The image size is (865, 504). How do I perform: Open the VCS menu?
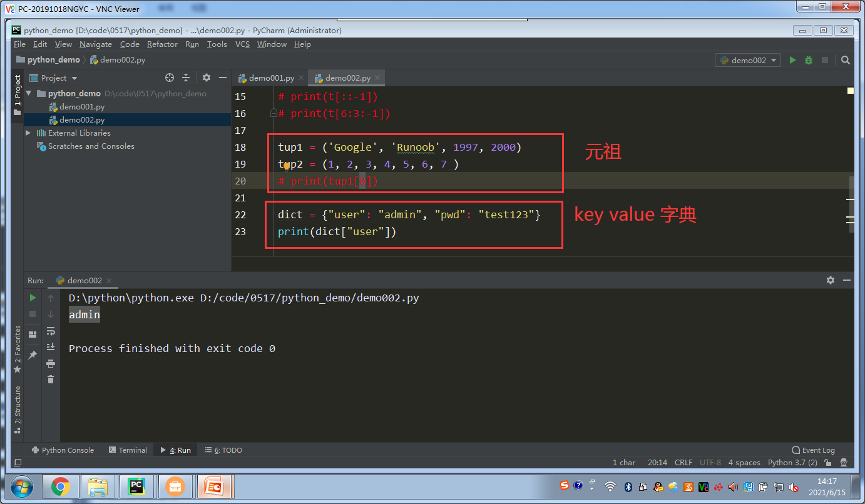(242, 44)
